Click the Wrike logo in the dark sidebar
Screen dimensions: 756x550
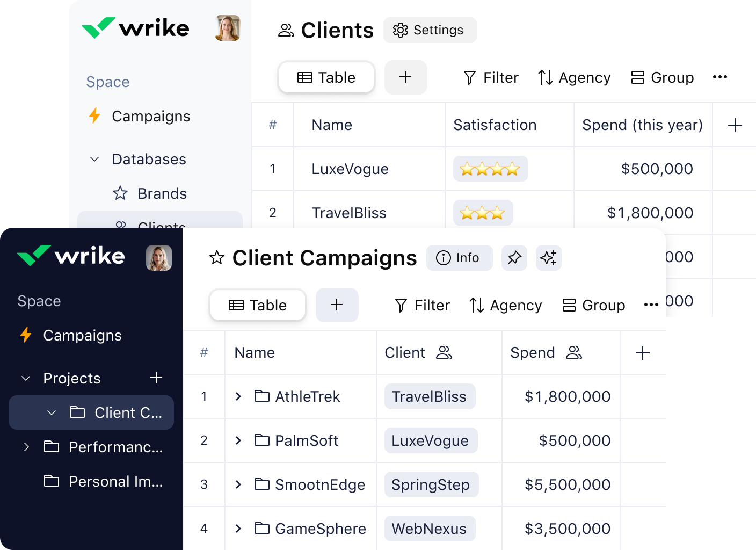point(71,256)
